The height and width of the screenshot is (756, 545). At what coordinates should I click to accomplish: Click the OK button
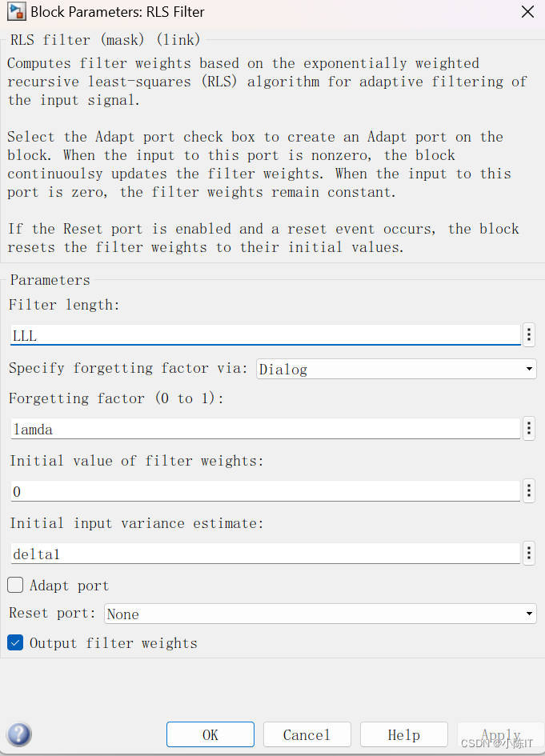210,734
